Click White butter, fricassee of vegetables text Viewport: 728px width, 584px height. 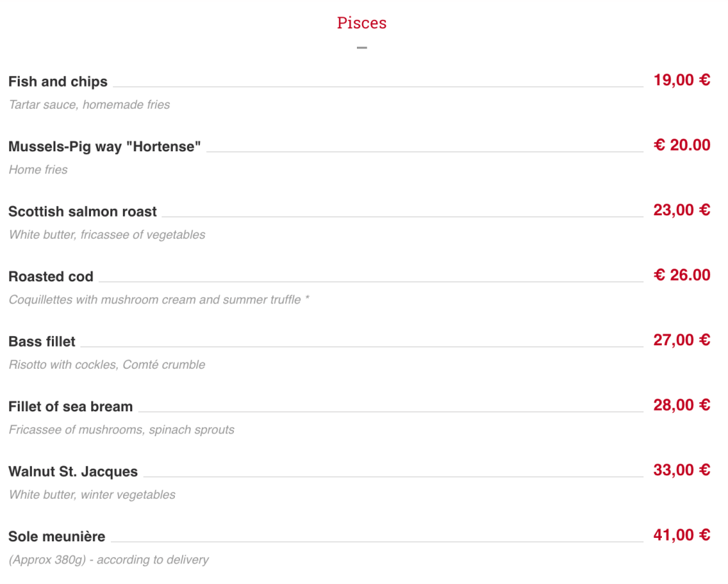click(x=107, y=234)
